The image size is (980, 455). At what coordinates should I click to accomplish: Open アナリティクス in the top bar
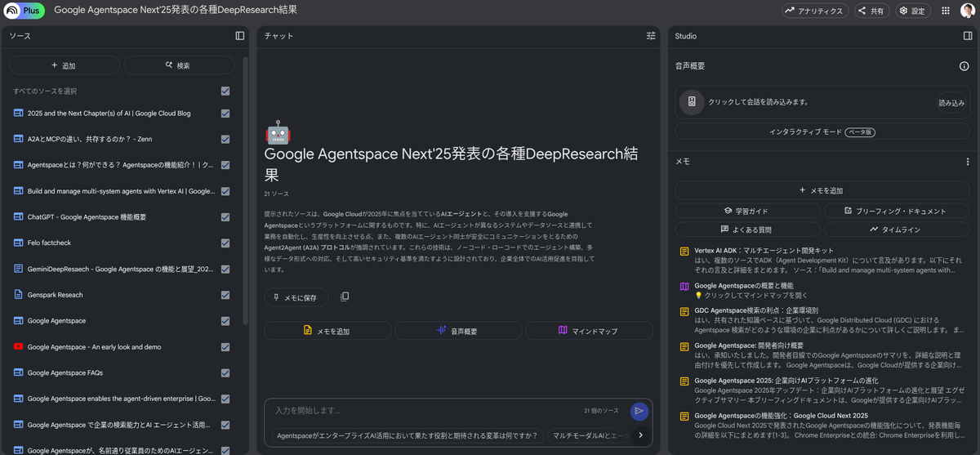click(814, 11)
